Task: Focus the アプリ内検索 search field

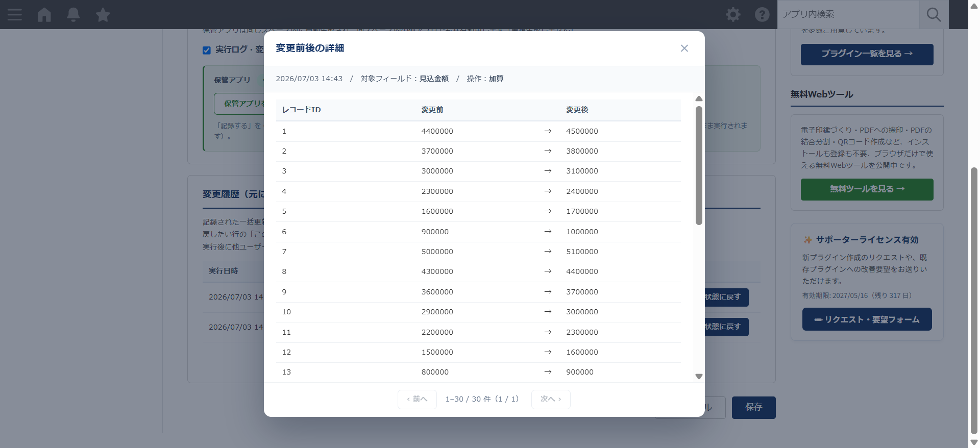Action: pyautogui.click(x=848, y=14)
